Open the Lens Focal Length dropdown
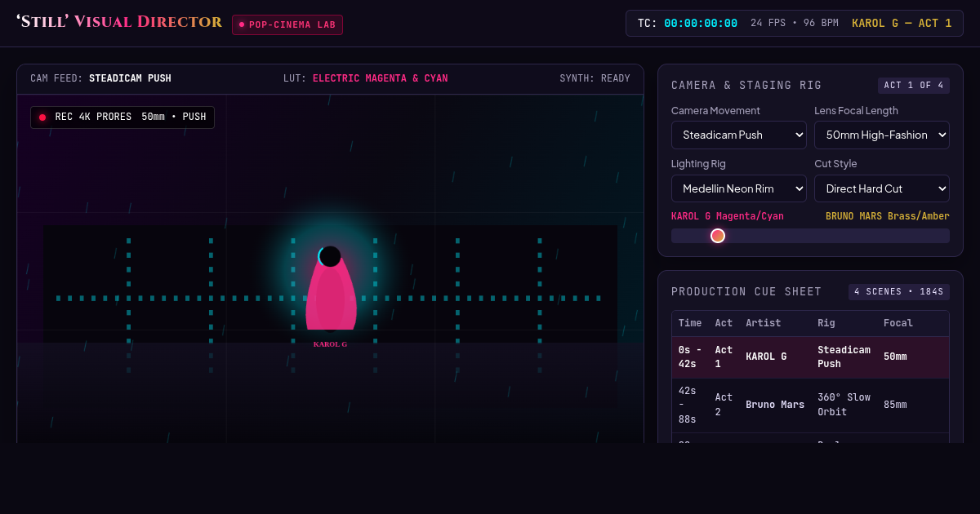The width and height of the screenshot is (980, 514). click(x=882, y=135)
